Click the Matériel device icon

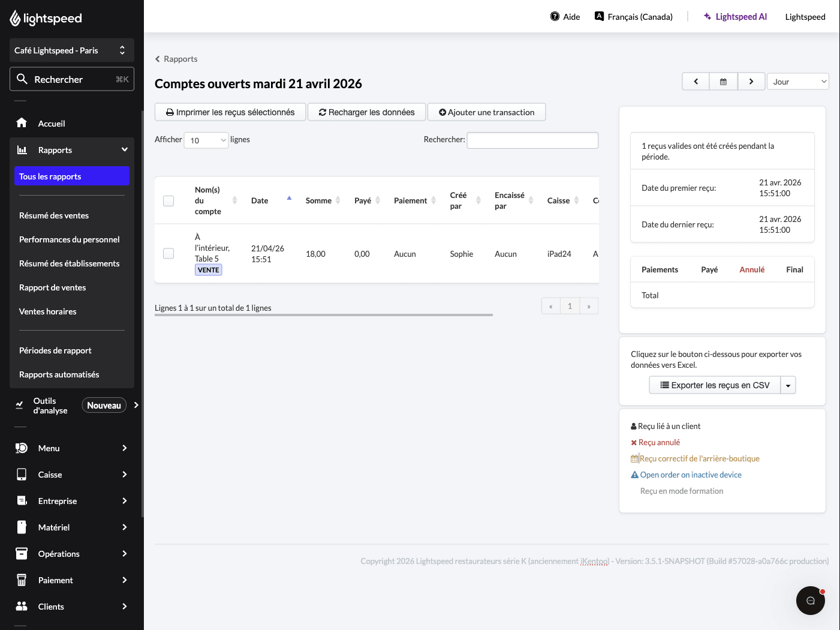click(22, 527)
